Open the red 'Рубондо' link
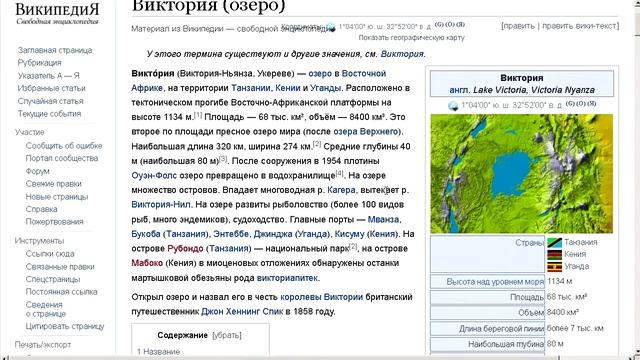The height and width of the screenshot is (360, 640). (x=185, y=249)
